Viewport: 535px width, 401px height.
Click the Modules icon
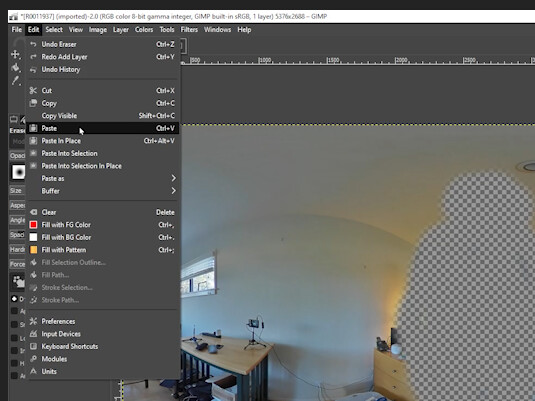(x=33, y=359)
